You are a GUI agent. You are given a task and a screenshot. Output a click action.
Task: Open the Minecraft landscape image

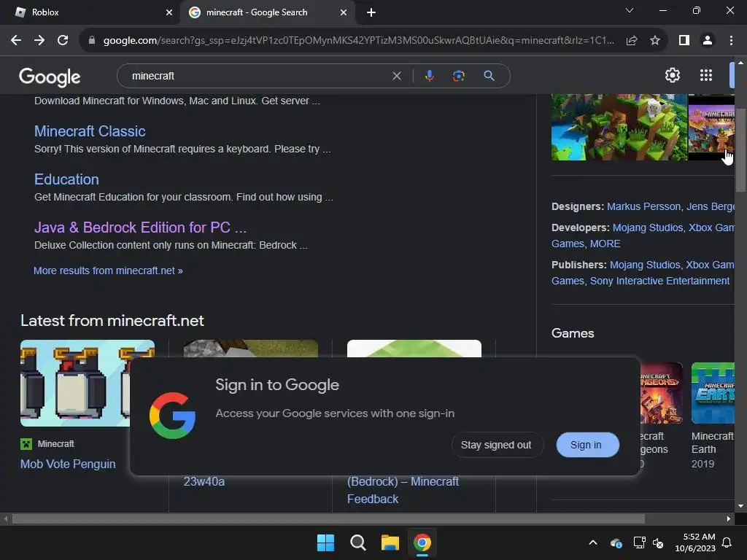[x=619, y=127]
